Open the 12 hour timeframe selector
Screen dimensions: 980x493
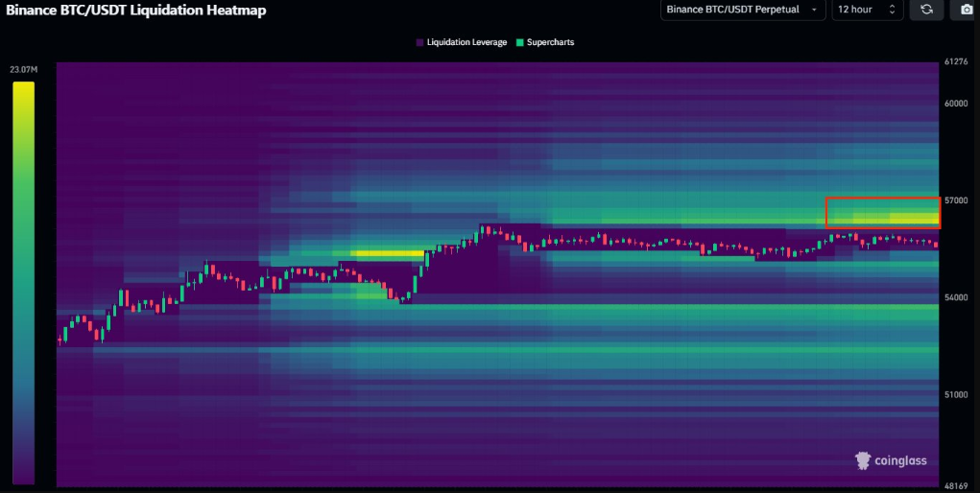(868, 10)
